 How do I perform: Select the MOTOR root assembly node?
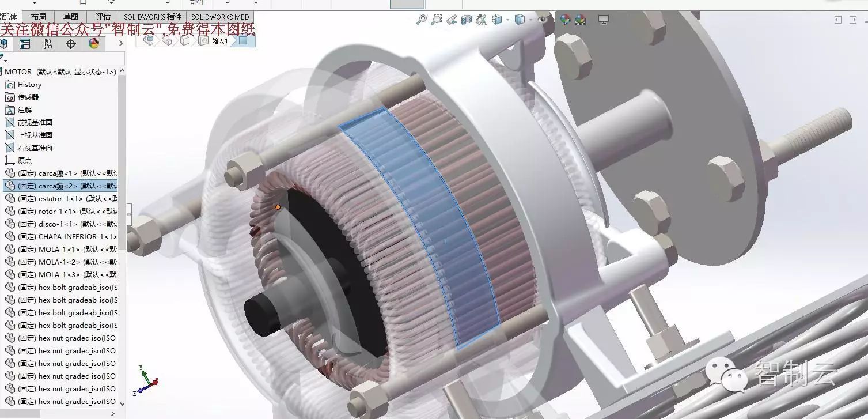click(x=60, y=72)
